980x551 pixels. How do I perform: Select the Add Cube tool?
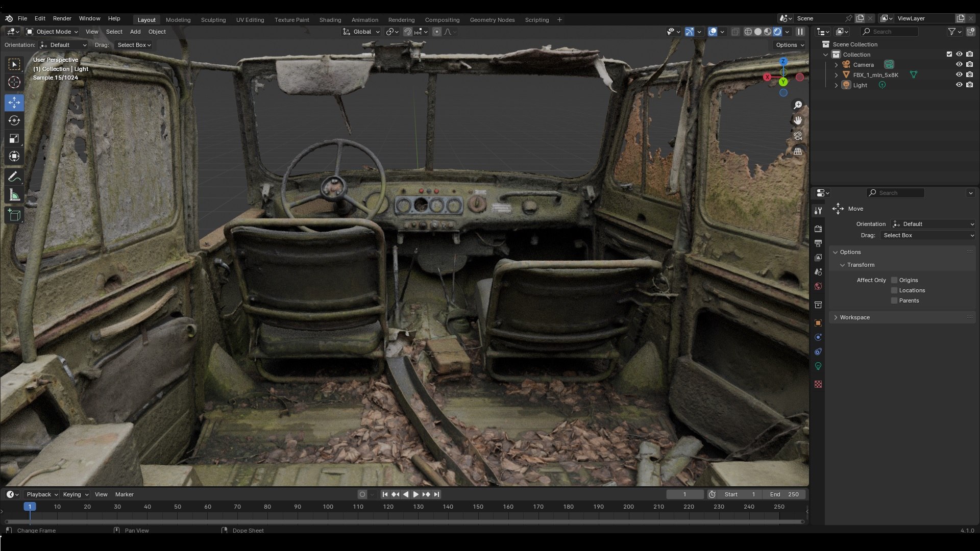(x=14, y=215)
